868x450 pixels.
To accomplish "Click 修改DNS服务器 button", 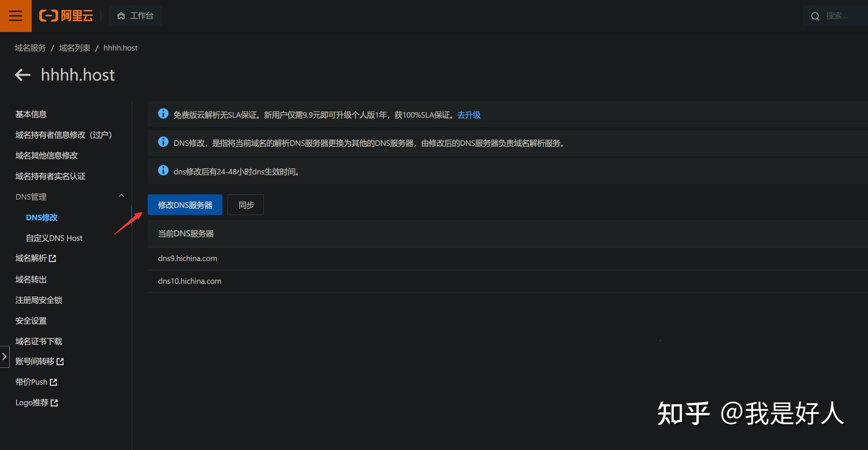I will coord(185,205).
